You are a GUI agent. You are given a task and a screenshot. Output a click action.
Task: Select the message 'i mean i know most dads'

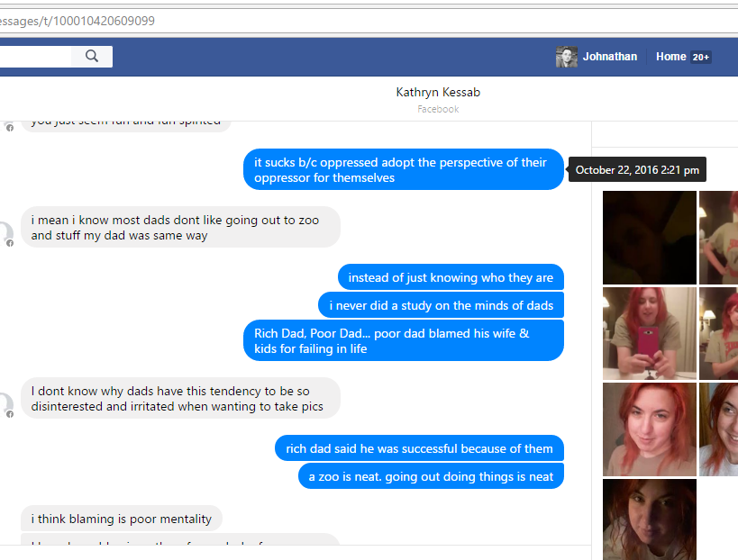(x=180, y=227)
